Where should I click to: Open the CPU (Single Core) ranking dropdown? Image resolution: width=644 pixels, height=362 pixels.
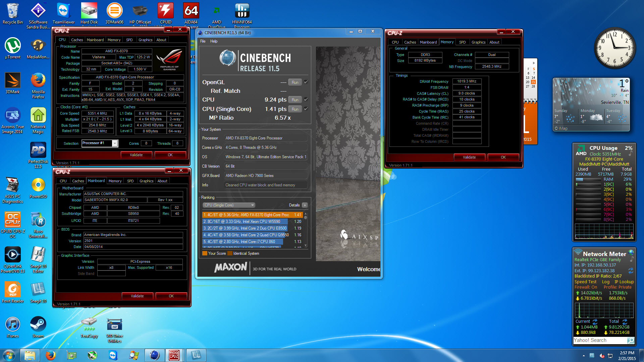click(x=228, y=205)
